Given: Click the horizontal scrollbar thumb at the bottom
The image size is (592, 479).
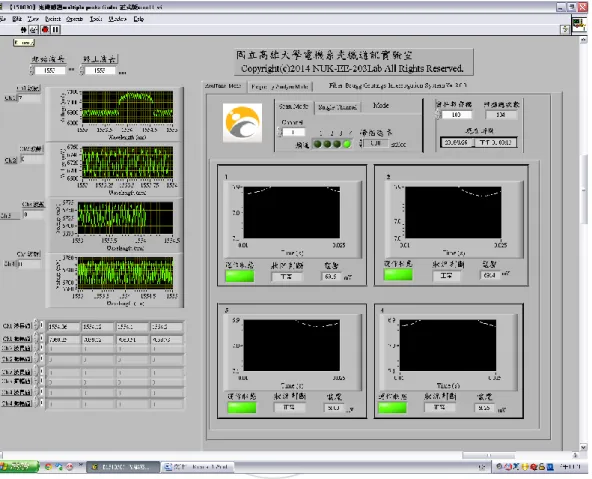Looking at the screenshot, I should [489, 456].
